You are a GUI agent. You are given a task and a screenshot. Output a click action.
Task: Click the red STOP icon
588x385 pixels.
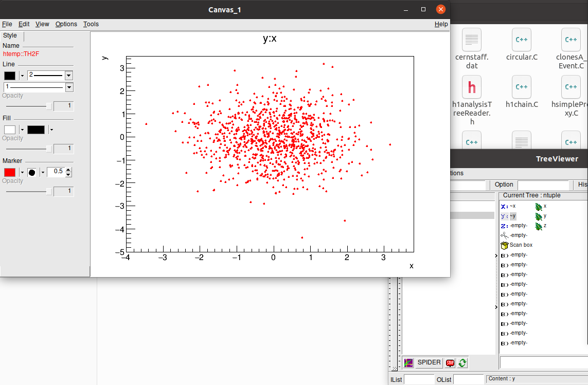coord(450,362)
